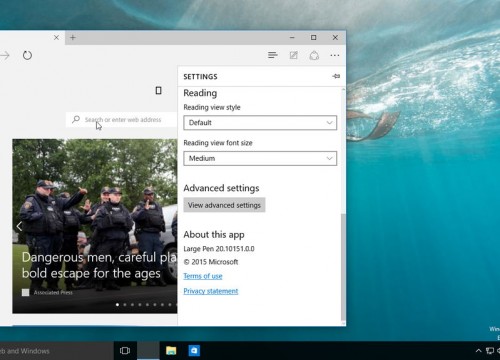Open the Dangerous men news headline
500x360 pixels.
(99, 265)
